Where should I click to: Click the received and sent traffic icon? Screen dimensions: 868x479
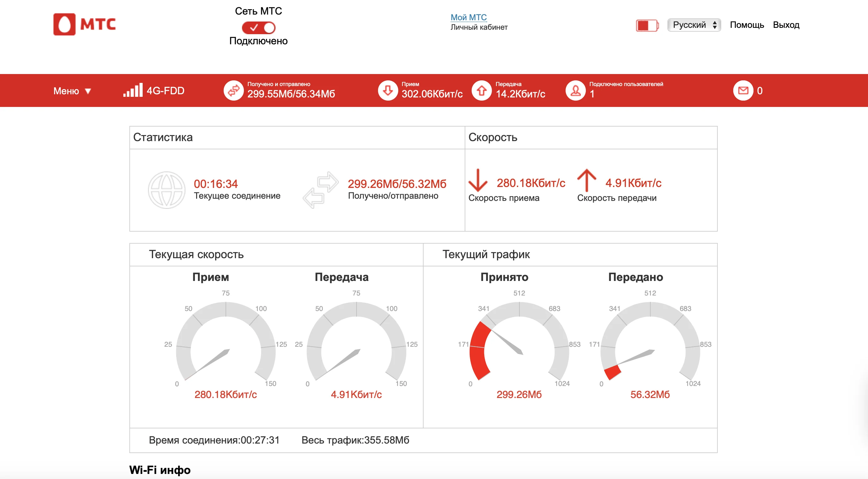(233, 90)
